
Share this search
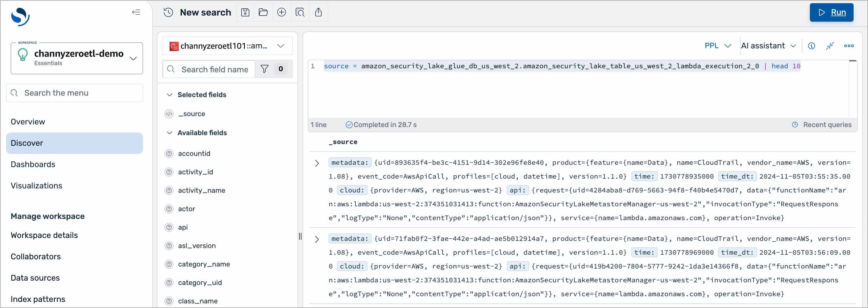319,12
